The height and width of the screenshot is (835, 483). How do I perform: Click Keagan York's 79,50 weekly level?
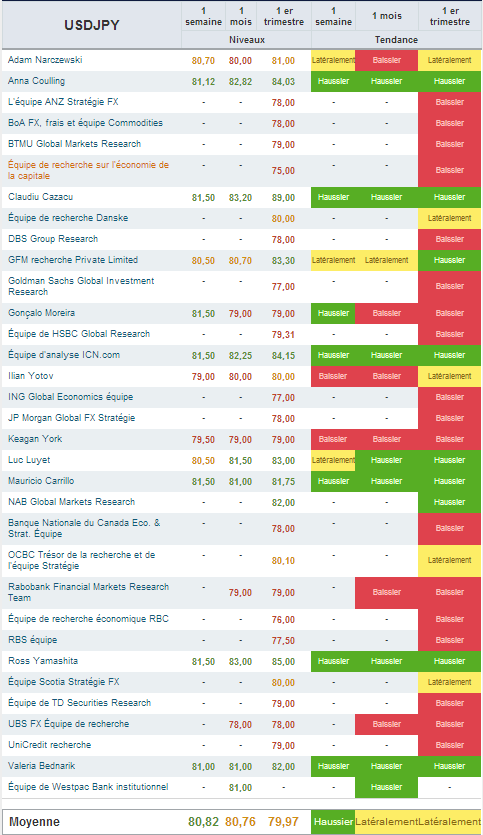pyautogui.click(x=203, y=439)
